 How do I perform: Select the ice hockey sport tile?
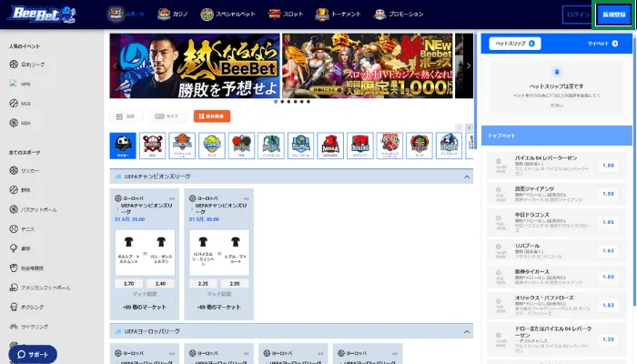pos(449,146)
